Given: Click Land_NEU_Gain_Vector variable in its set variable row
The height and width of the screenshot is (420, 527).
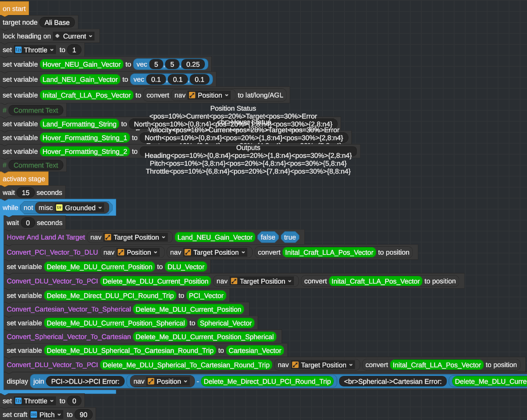Looking at the screenshot, I should pos(80,80).
